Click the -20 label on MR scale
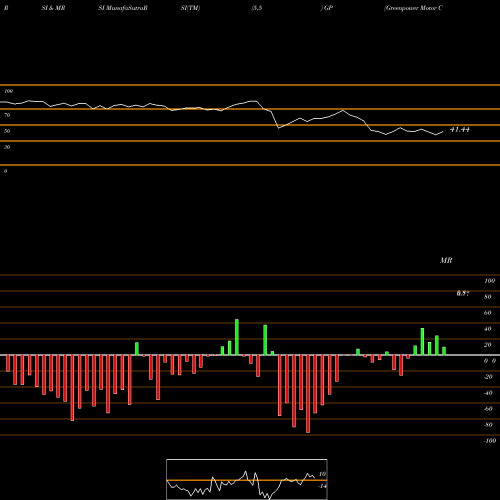 (488, 377)
